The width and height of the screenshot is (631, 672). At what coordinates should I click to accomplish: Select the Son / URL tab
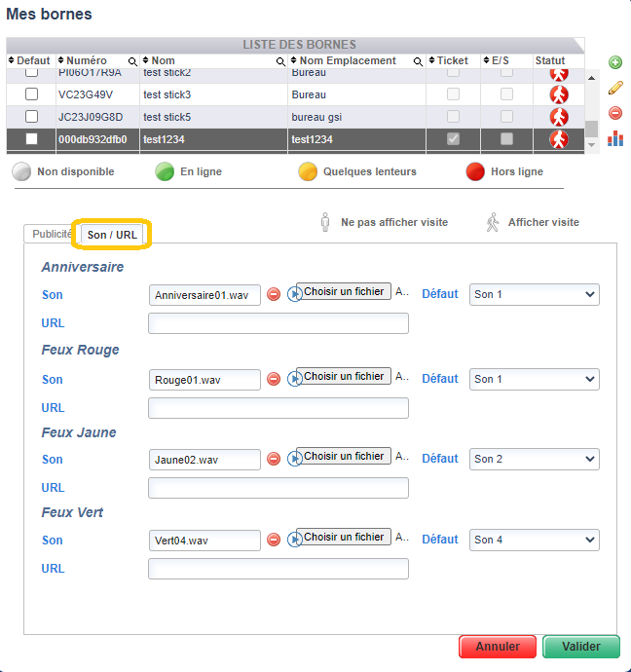(113, 234)
